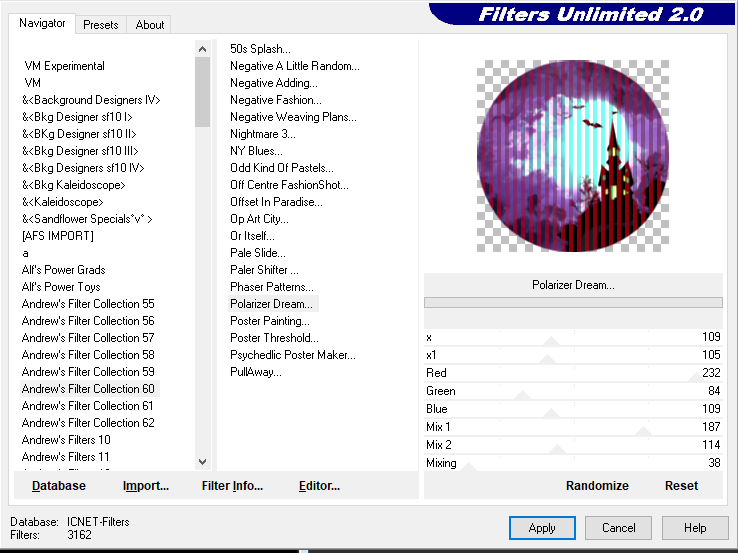This screenshot has width=738, height=553.
Task: Select the VM Experimental category
Action: point(64,66)
